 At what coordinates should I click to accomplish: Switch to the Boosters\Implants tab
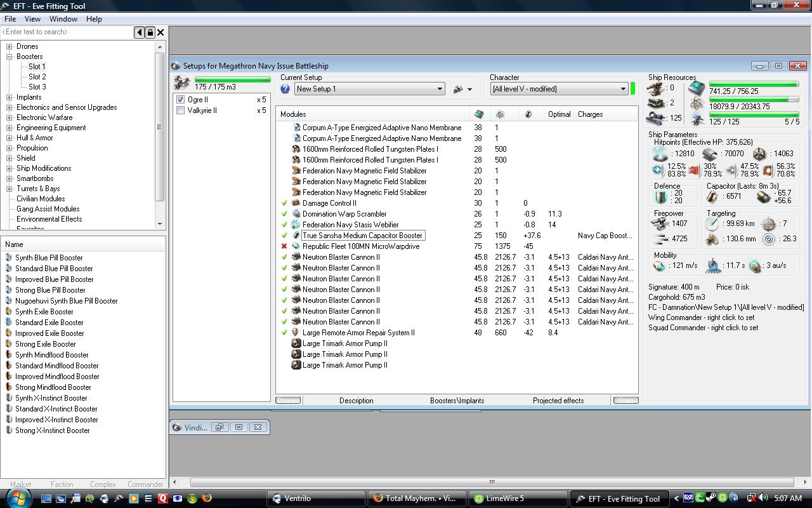click(x=457, y=401)
